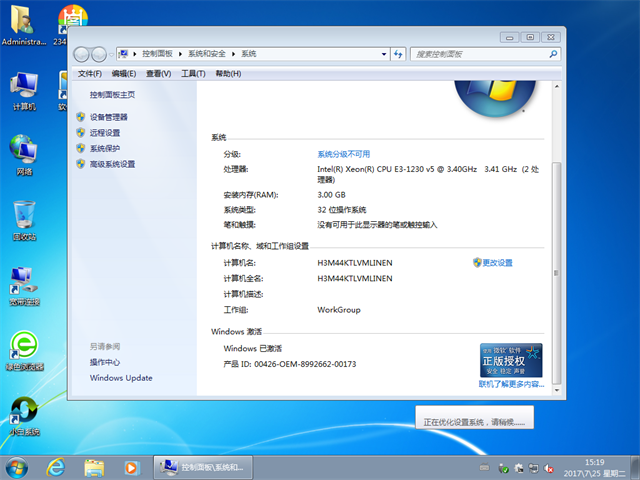This screenshot has width=640, height=480.
Task: Open Windows Update link
Action: click(121, 378)
